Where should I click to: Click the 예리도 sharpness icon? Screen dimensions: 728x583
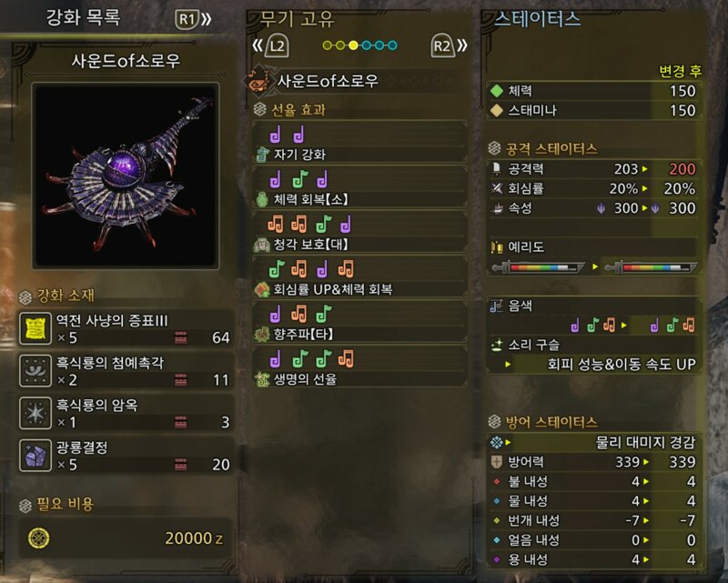497,247
